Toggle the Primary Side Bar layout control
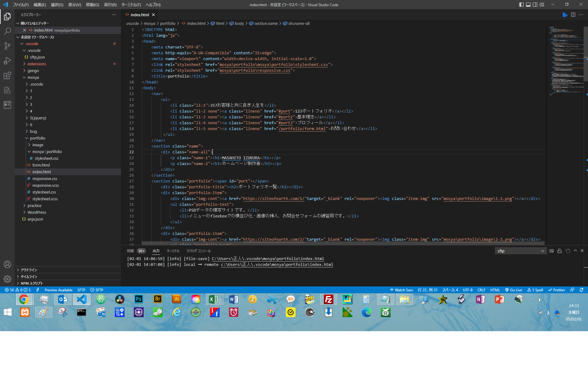The image size is (588, 368). (521, 5)
